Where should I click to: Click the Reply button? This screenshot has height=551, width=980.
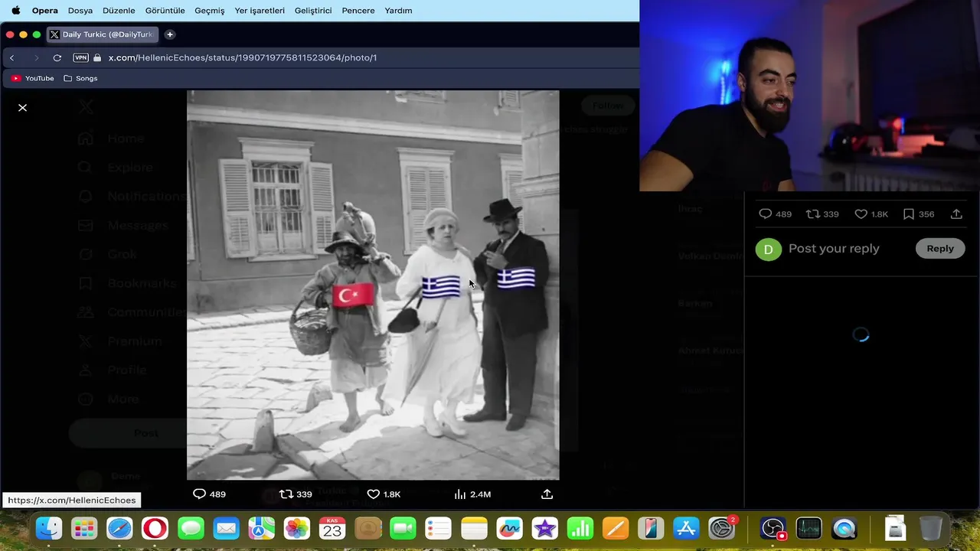940,249
